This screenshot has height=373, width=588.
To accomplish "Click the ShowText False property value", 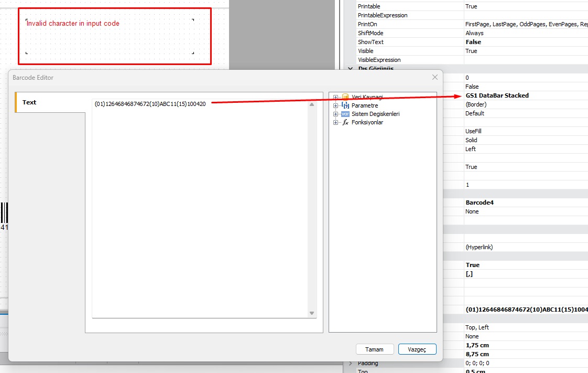I will [x=473, y=42].
